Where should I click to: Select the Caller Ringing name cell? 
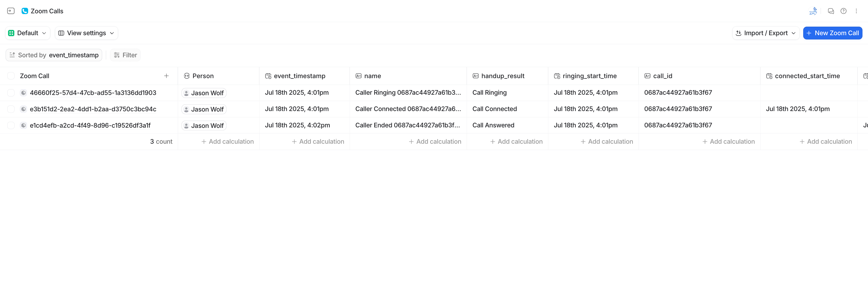(x=408, y=93)
